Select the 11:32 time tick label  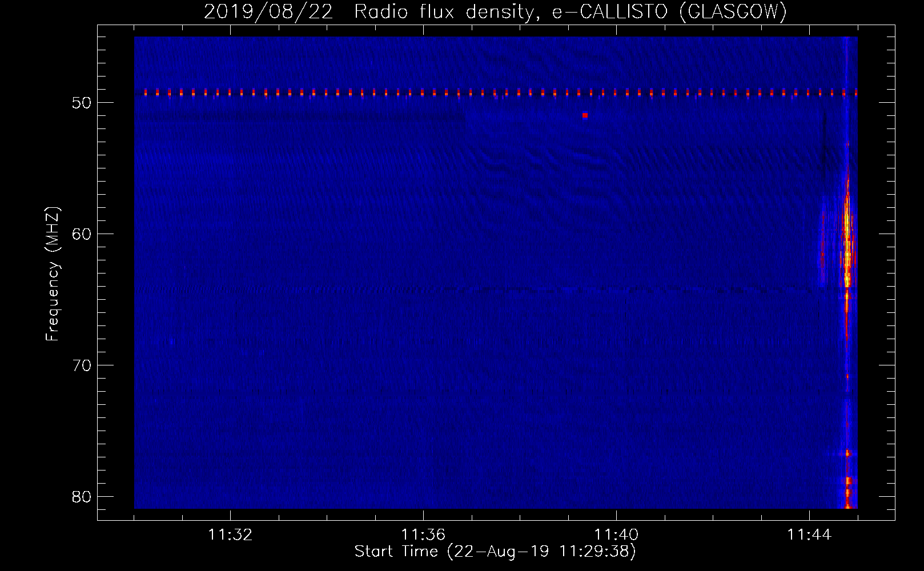click(230, 535)
